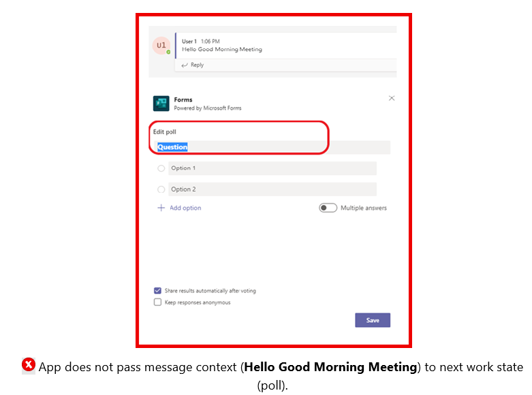
Task: Click the Add option link
Action: (x=185, y=208)
